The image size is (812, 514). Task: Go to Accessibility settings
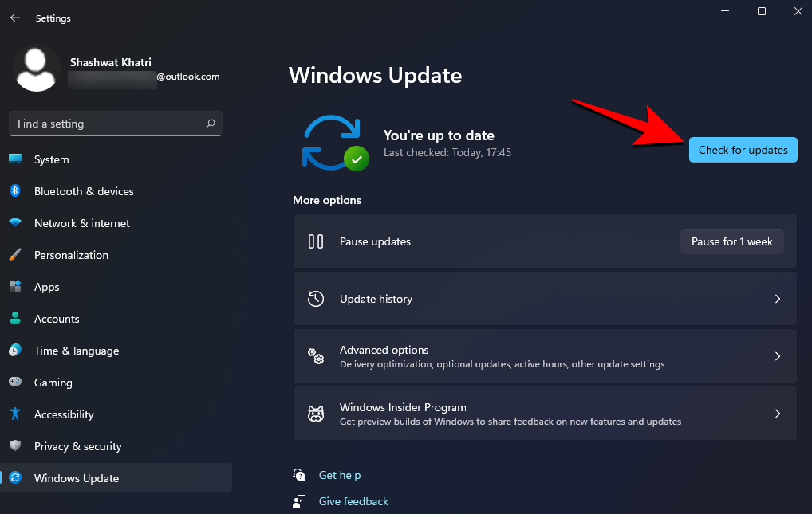click(116, 414)
